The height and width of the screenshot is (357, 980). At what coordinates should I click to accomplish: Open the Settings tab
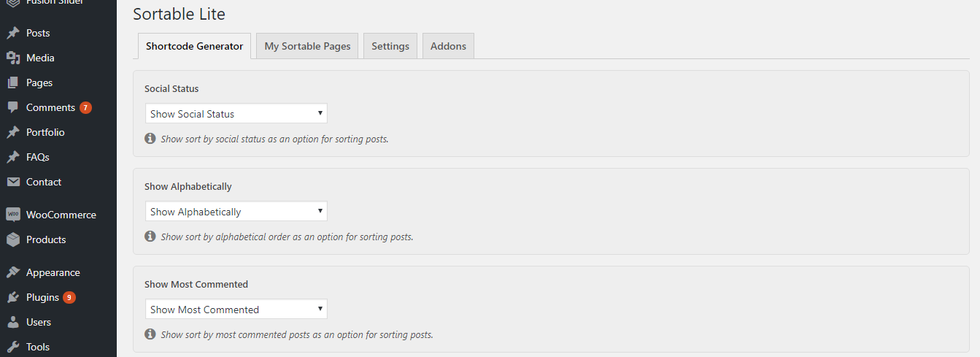coord(390,46)
